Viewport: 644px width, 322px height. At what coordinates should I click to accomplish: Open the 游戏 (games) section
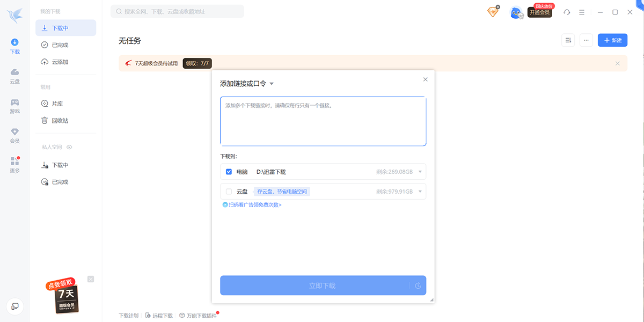point(14,106)
